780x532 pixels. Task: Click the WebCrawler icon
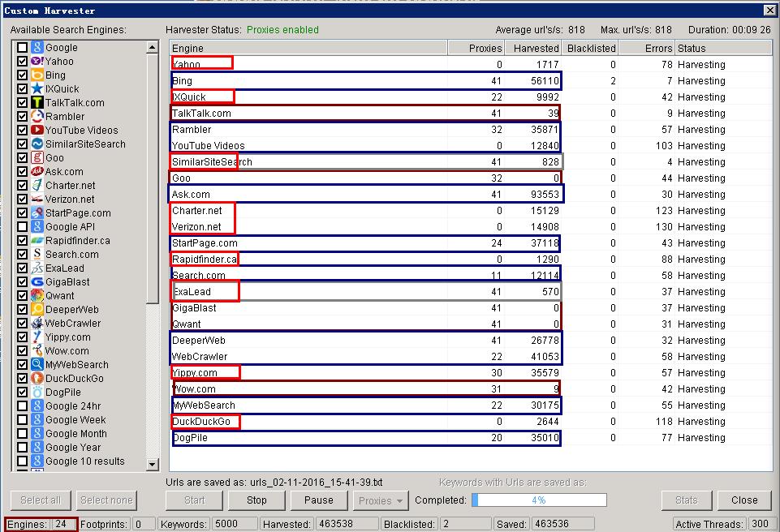pos(37,324)
